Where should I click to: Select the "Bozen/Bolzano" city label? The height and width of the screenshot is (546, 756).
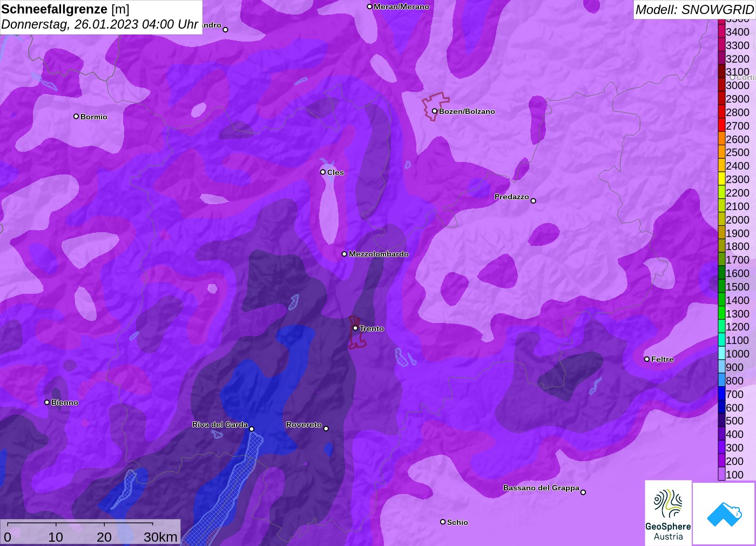coord(467,111)
